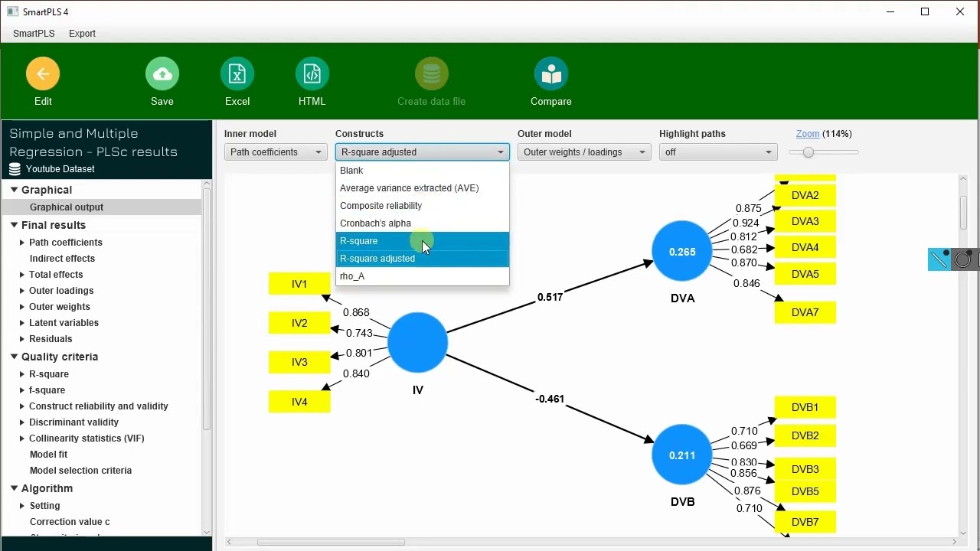This screenshot has width=980, height=551.
Task: Click the canvas horizontal scrollbar thumb
Action: [331, 543]
